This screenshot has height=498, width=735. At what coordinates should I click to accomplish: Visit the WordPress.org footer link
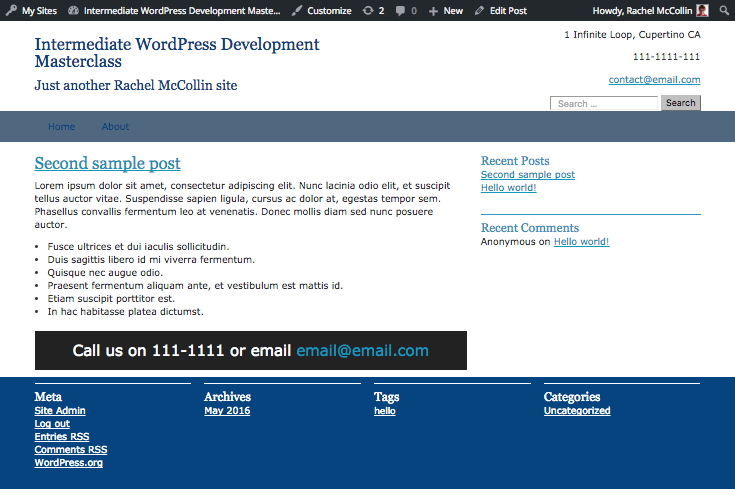(x=68, y=463)
